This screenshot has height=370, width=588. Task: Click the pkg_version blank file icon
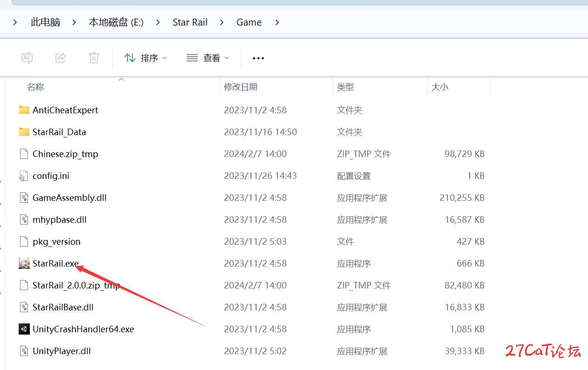coord(24,241)
